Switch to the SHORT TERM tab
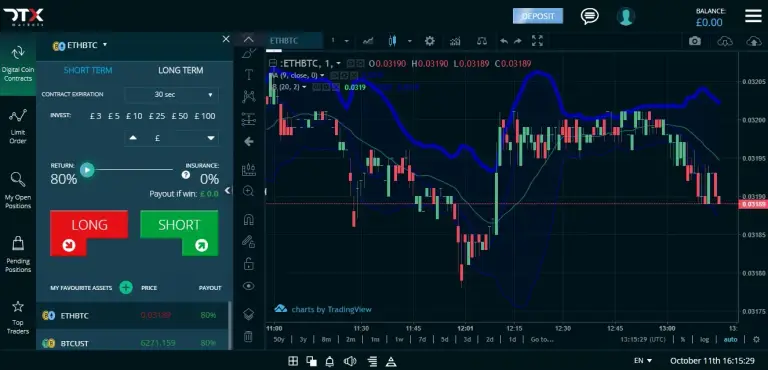 point(88,71)
